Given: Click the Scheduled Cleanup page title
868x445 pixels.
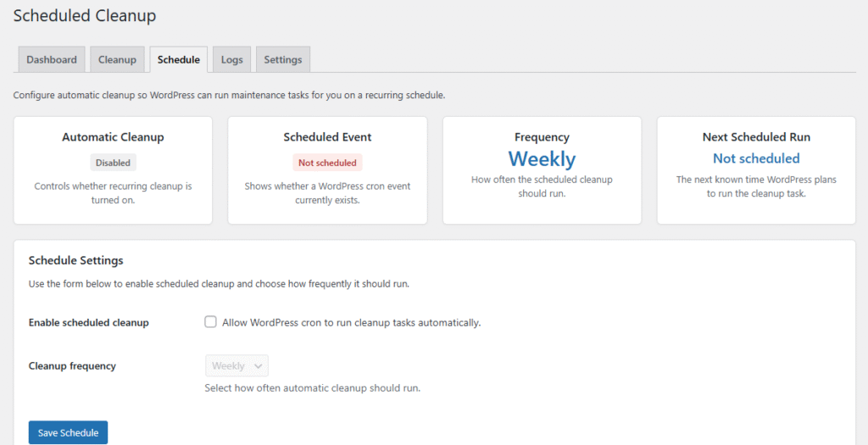Looking at the screenshot, I should click(x=85, y=15).
